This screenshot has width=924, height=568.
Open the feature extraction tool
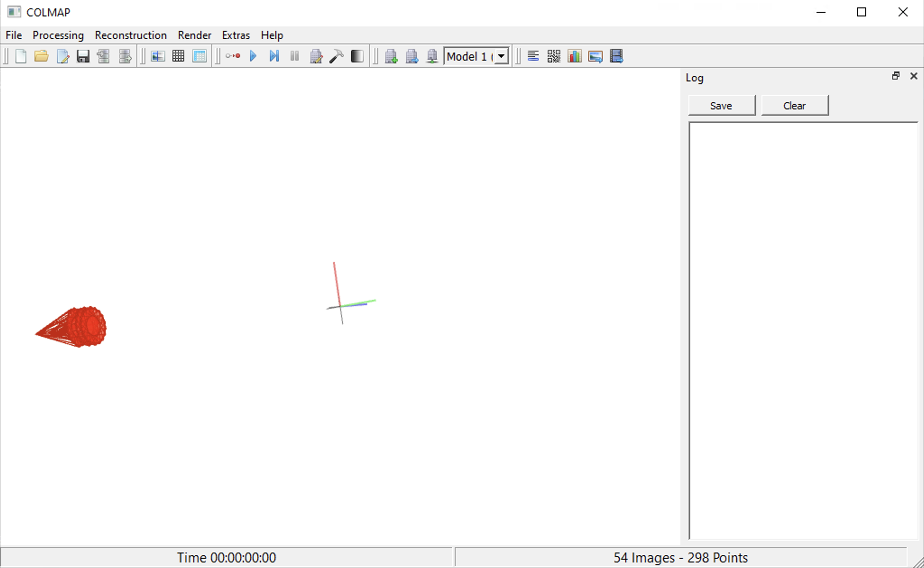click(x=158, y=56)
